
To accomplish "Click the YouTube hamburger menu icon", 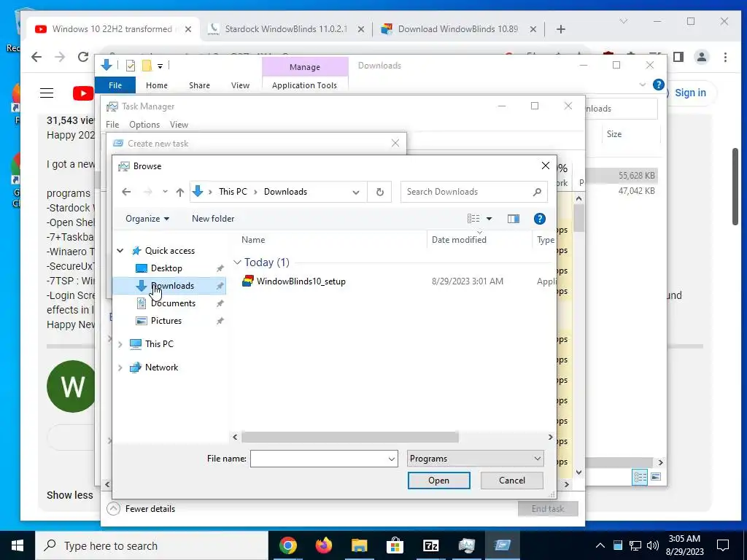I will [x=47, y=93].
